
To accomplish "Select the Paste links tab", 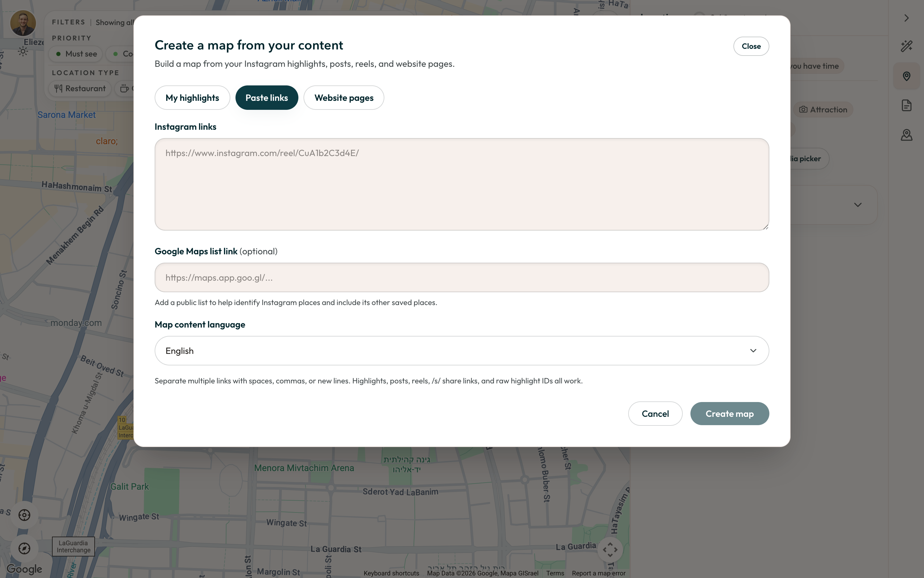I will 267,98.
